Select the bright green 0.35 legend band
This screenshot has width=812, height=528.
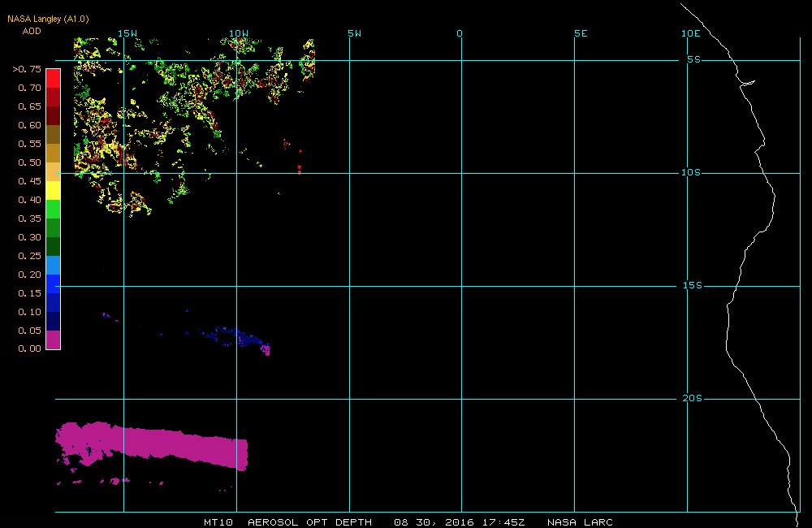(54, 209)
